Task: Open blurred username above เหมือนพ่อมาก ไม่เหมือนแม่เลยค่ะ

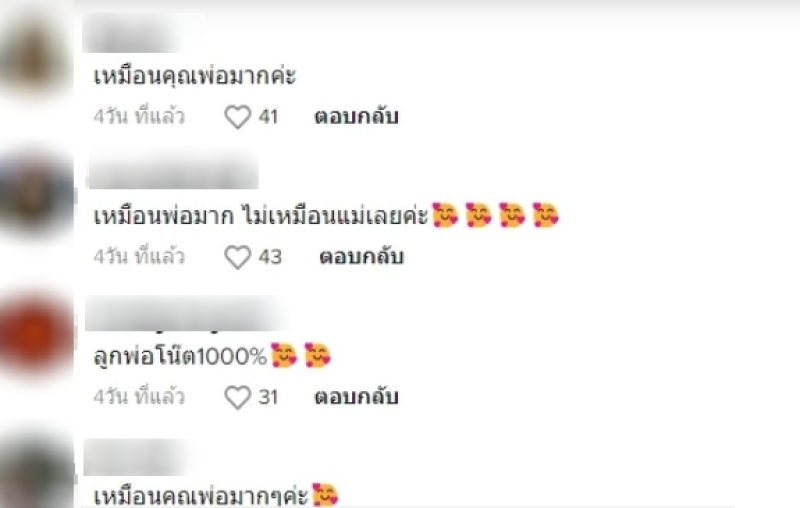Action: (172, 172)
